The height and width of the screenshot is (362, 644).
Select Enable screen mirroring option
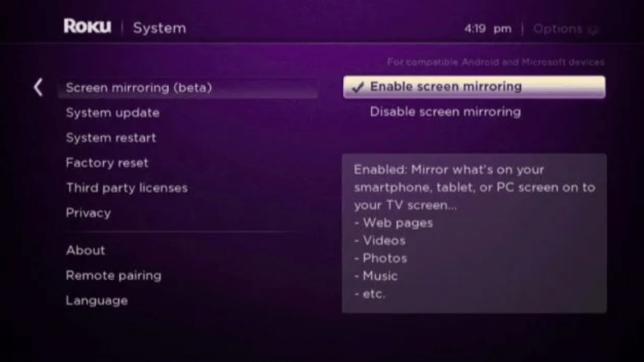(474, 87)
